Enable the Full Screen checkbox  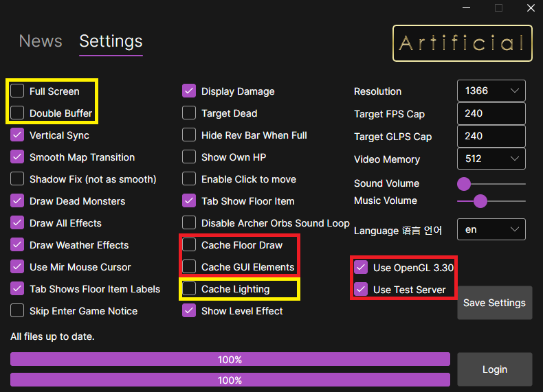pos(17,91)
